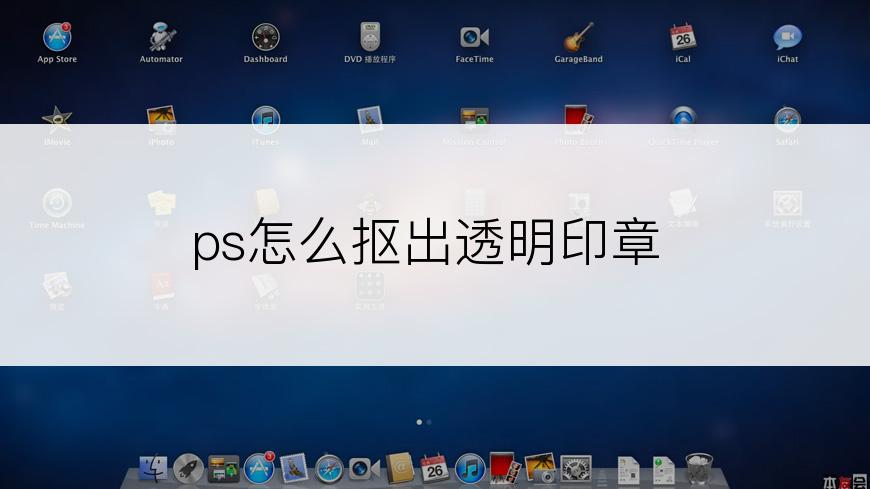Open iPhoto in the Launchpad grid
The width and height of the screenshot is (870, 489).
tap(161, 120)
